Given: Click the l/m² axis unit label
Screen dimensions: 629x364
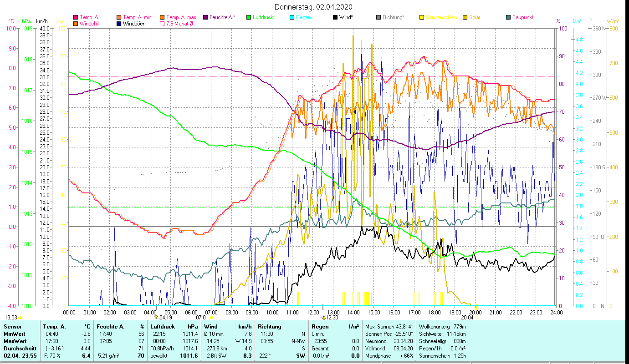Looking at the screenshot, I should pyautogui.click(x=577, y=21).
